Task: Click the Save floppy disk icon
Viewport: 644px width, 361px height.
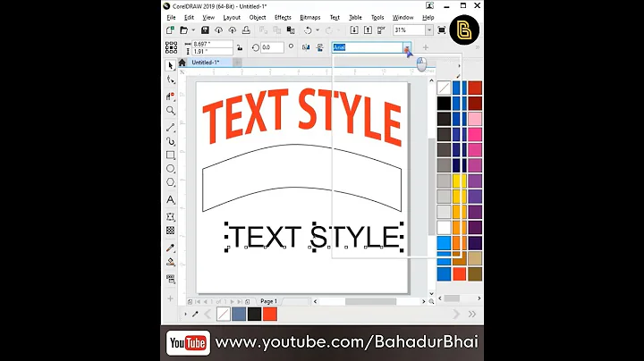Action: (x=205, y=30)
